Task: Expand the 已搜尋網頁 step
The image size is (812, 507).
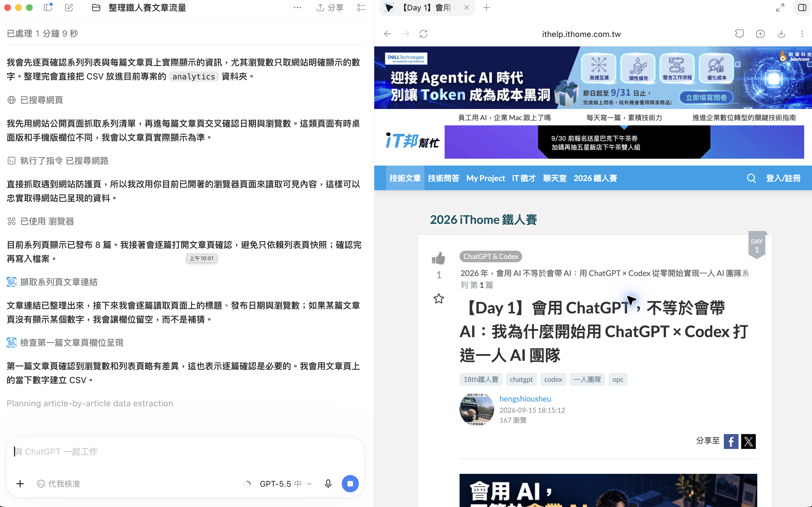Action: 35,100
